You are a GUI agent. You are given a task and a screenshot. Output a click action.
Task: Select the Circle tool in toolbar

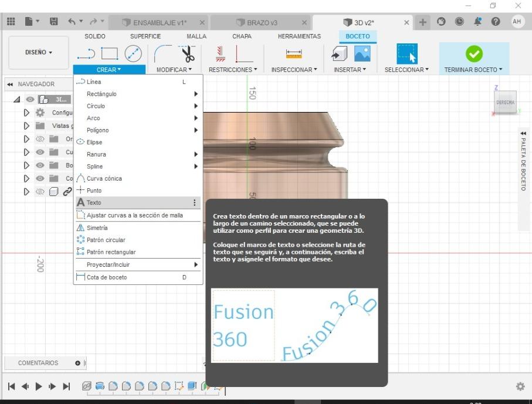[x=133, y=53]
